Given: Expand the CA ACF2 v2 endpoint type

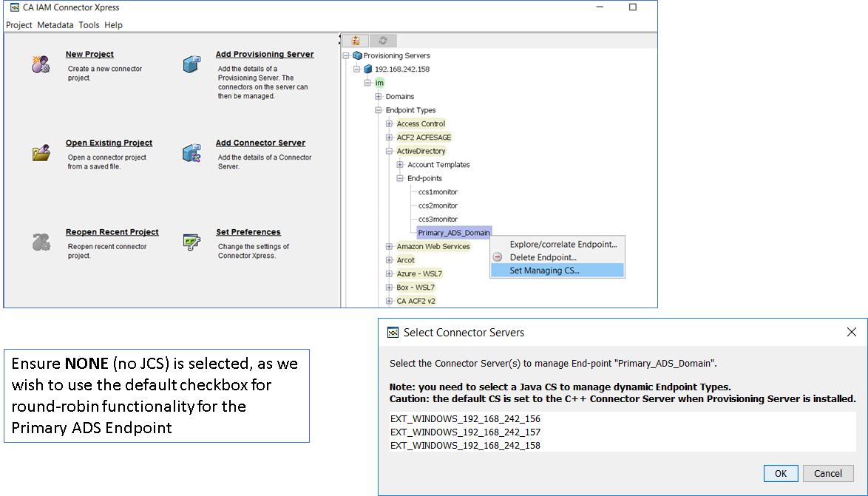Looking at the screenshot, I should [389, 301].
